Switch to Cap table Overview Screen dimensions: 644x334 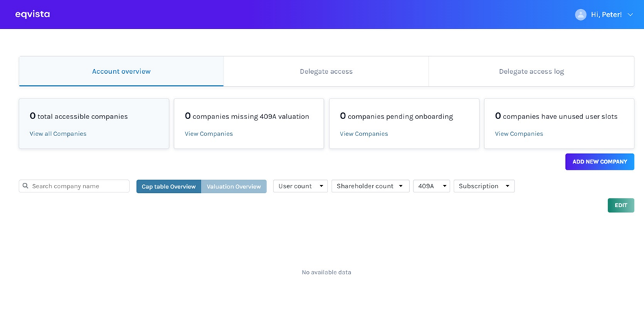coord(169,186)
